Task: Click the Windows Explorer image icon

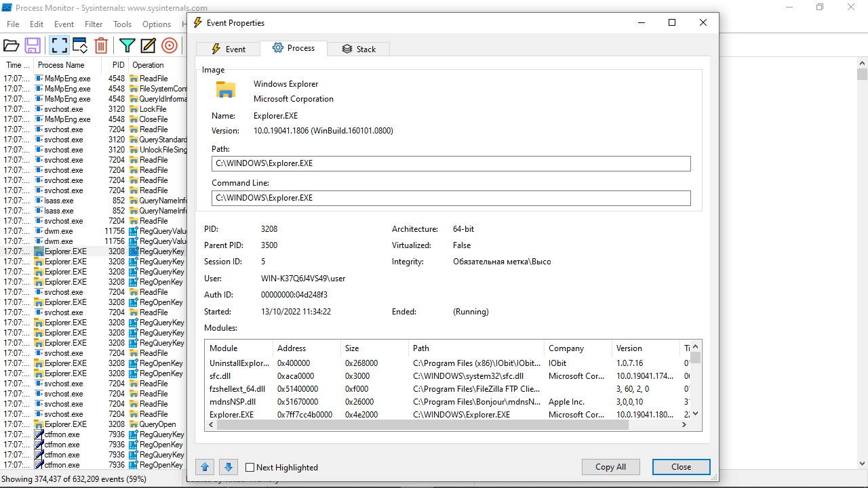Action: click(226, 90)
